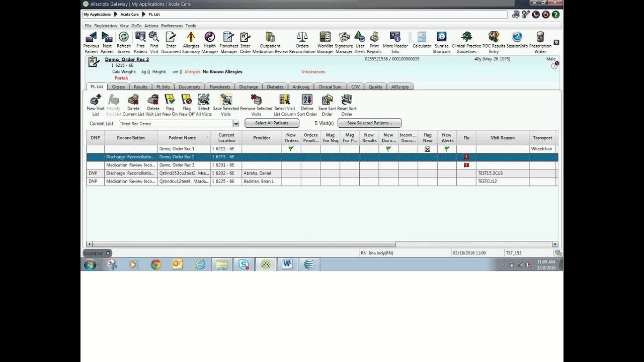Open Enter Document
This screenshot has height=362, width=644.
pos(171,42)
